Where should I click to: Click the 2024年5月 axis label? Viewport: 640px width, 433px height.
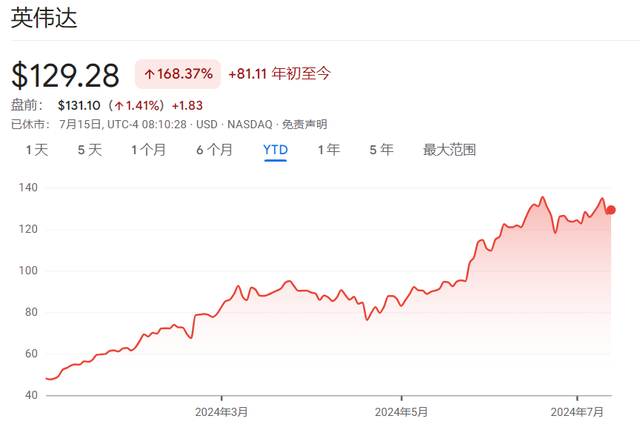pos(400,411)
